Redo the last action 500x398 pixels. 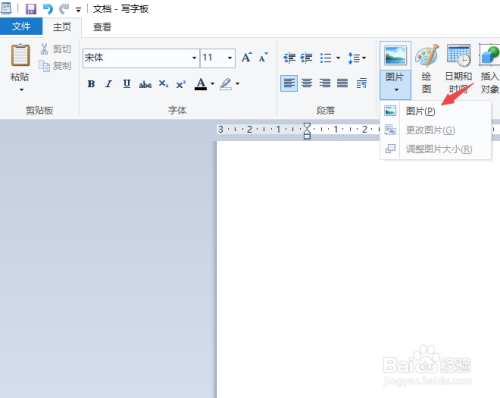[64, 9]
